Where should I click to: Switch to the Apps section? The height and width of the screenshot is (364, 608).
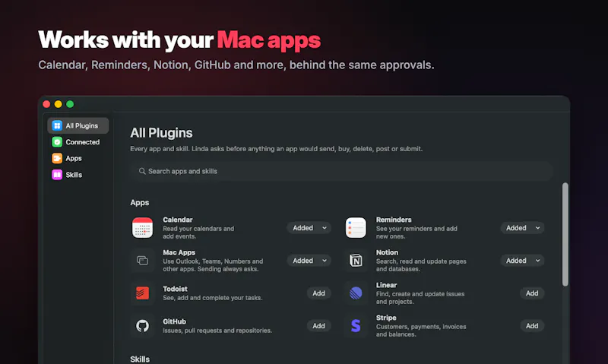pos(78,158)
